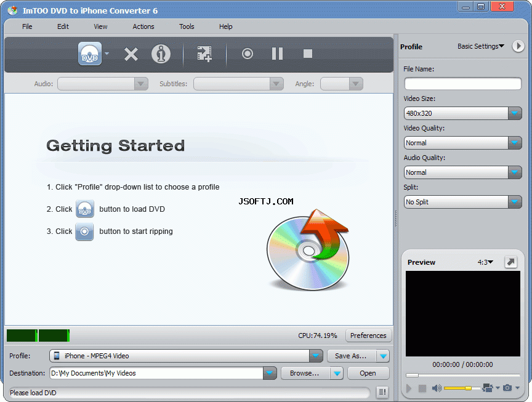Click the CPU usage graph
The image size is (532, 402).
point(38,335)
